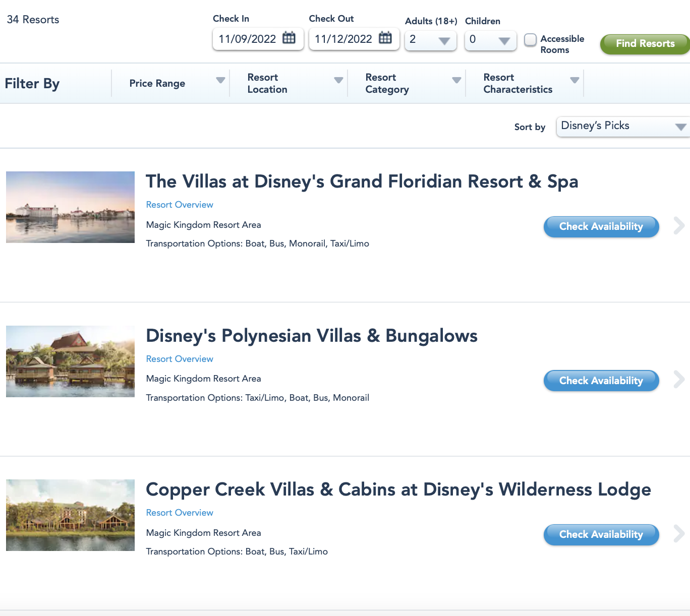The height and width of the screenshot is (616, 690).
Task: Open the Grand Floridian resort thumbnail image
Action: pyautogui.click(x=70, y=207)
